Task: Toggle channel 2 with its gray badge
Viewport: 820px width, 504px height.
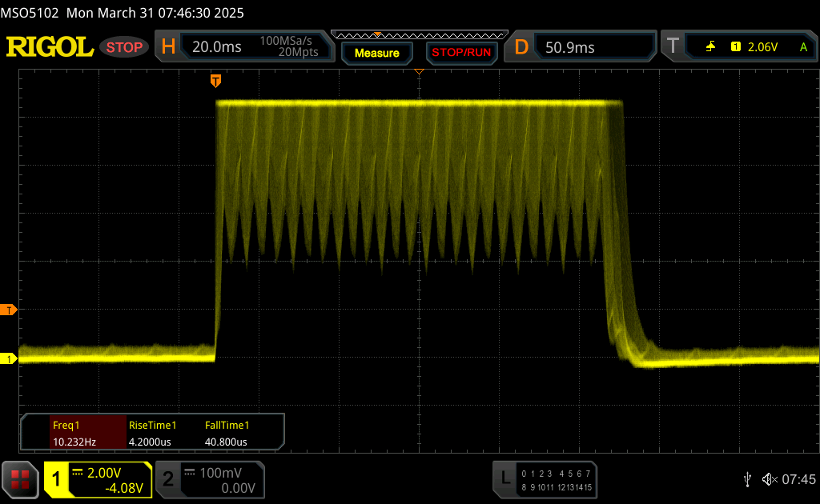Action: (x=168, y=479)
